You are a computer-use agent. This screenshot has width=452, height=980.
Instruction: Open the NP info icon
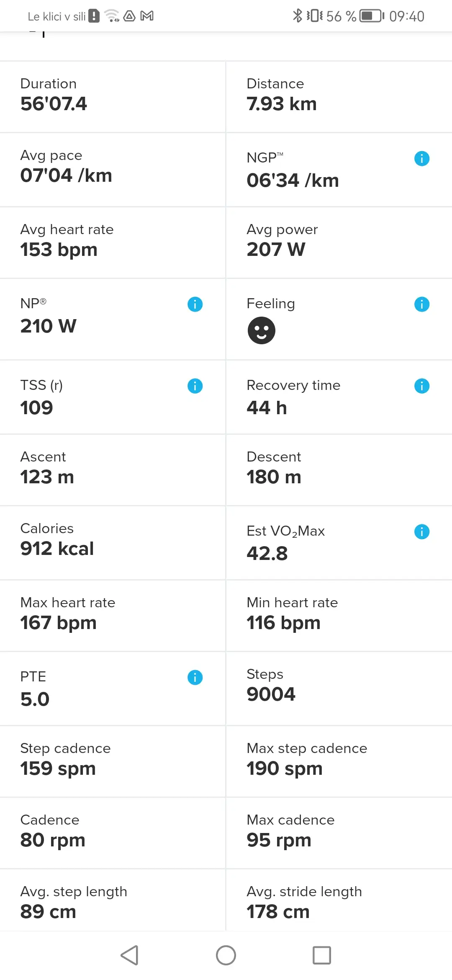point(195,304)
